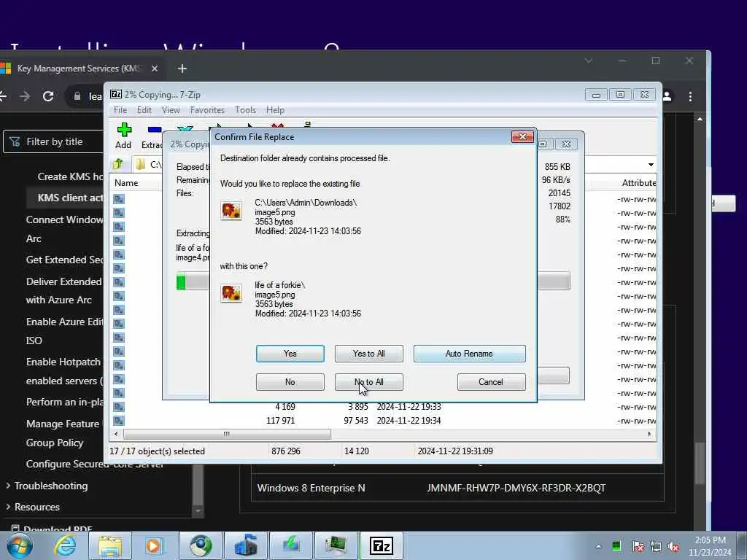Click the network tray icon
Image resolution: width=747 pixels, height=560 pixels.
[x=656, y=546]
